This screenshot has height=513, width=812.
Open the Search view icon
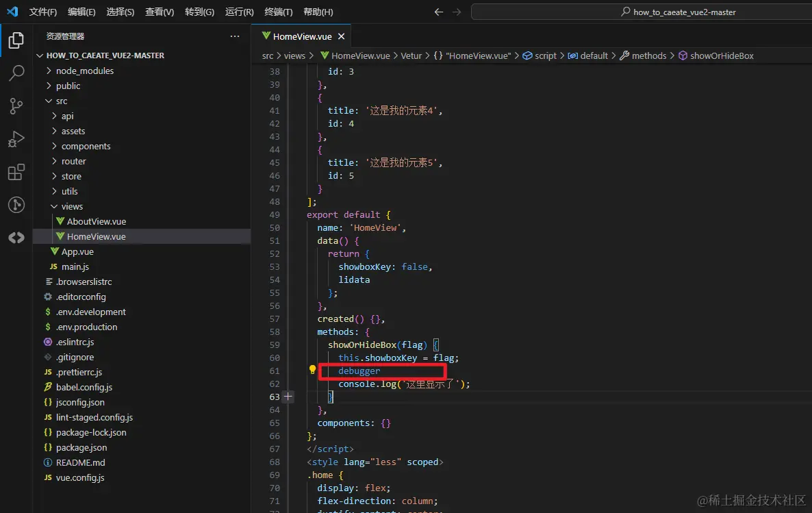click(x=16, y=73)
